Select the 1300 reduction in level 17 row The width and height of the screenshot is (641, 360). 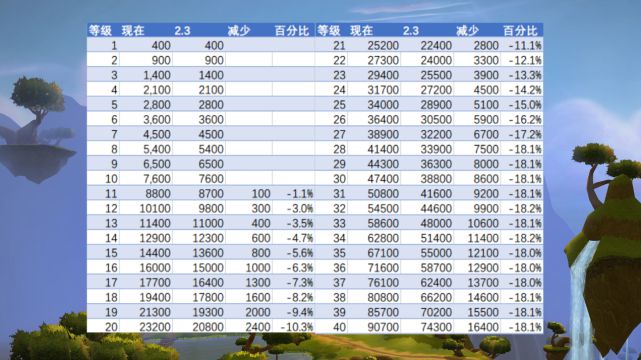pos(258,282)
